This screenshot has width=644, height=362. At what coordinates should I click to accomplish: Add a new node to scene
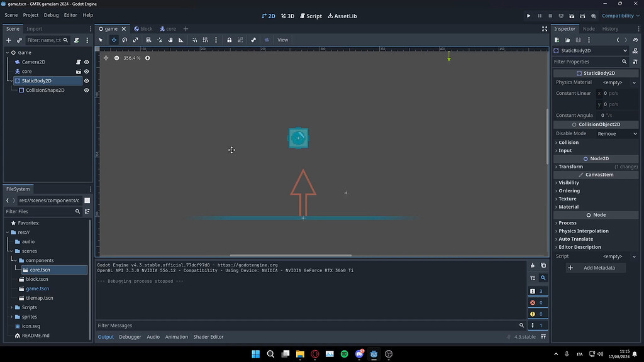pyautogui.click(x=9, y=40)
